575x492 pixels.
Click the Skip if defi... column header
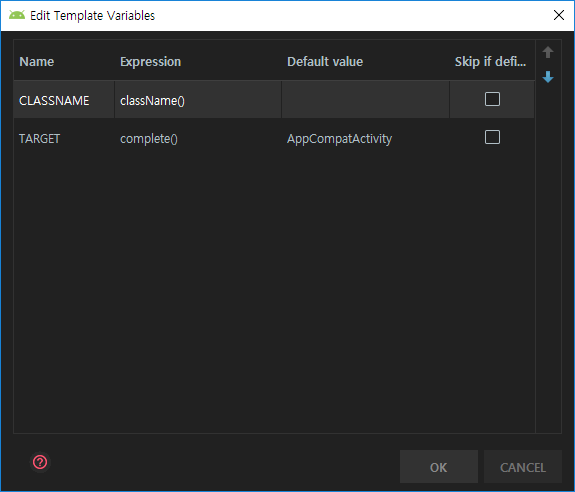point(491,62)
